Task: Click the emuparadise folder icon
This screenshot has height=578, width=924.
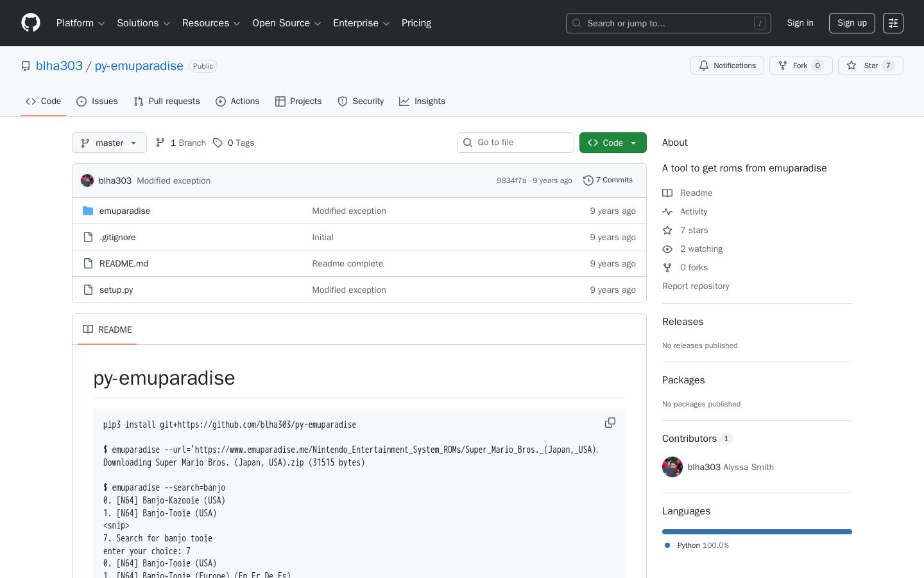Action: coord(88,211)
